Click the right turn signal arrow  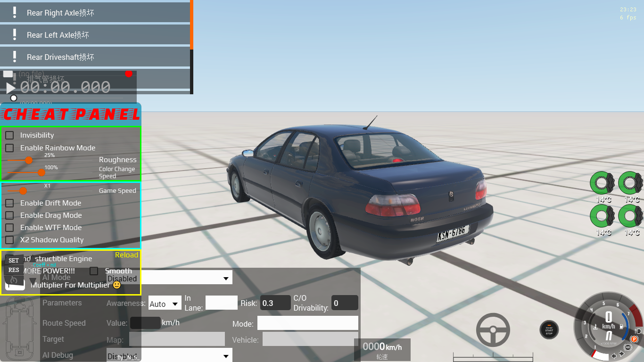click(622, 354)
